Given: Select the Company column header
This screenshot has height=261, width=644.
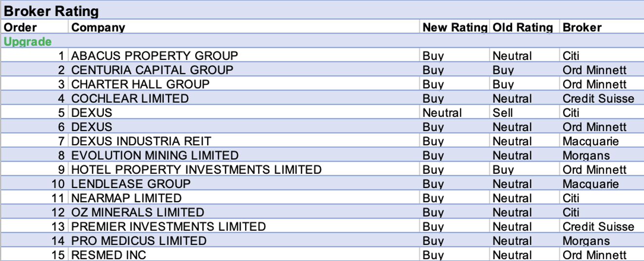Looking at the screenshot, I should 98,27.
